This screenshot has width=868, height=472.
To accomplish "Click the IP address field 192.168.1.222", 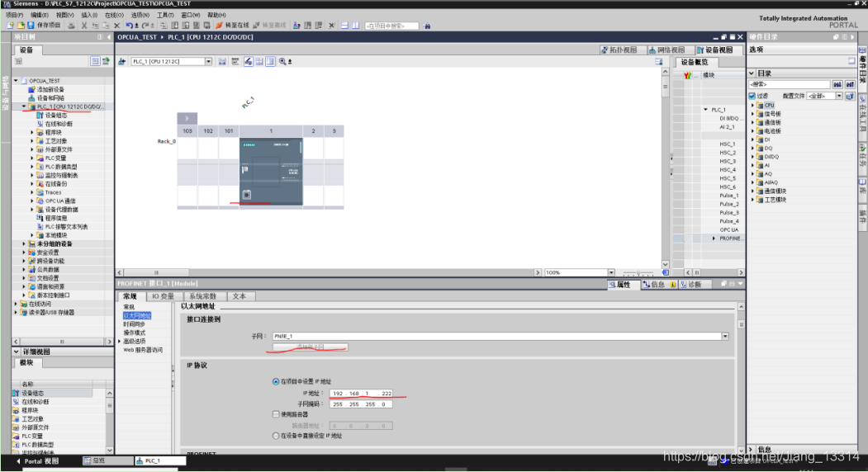I will tap(361, 394).
